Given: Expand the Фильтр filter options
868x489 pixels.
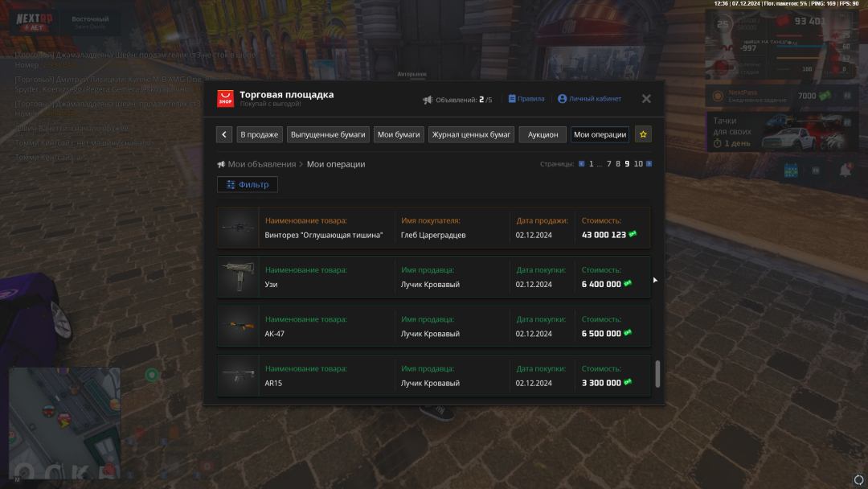Looking at the screenshot, I should click(x=248, y=184).
